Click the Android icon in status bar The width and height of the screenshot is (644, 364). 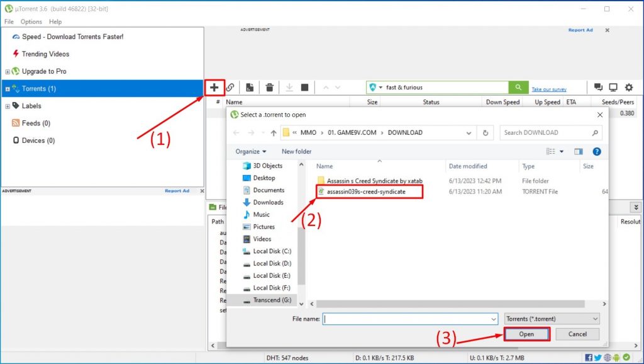[x=616, y=358]
